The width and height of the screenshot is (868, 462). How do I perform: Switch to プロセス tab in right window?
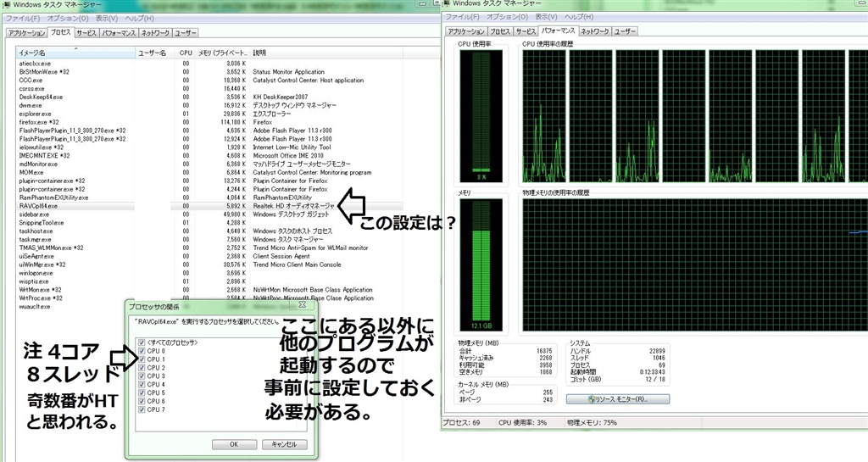pos(500,31)
